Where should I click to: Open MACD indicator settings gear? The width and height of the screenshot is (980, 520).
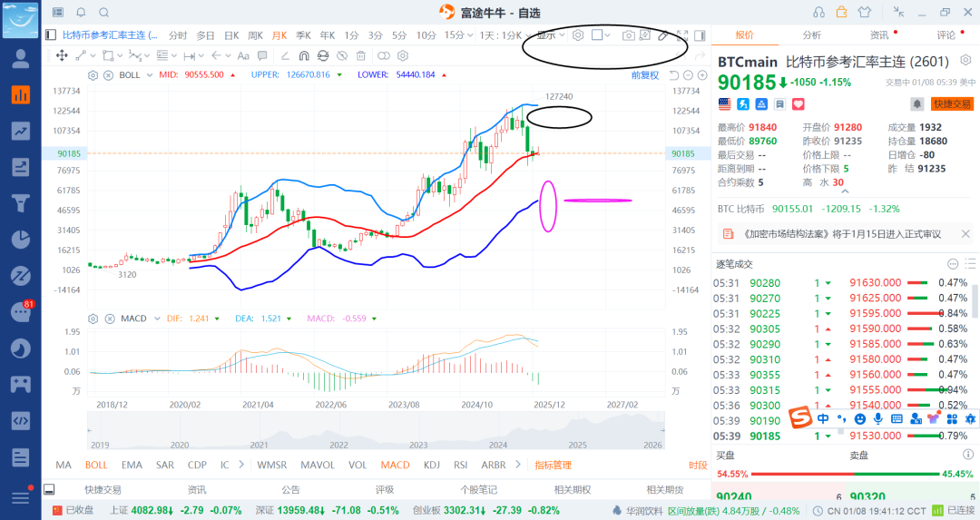tap(93, 319)
